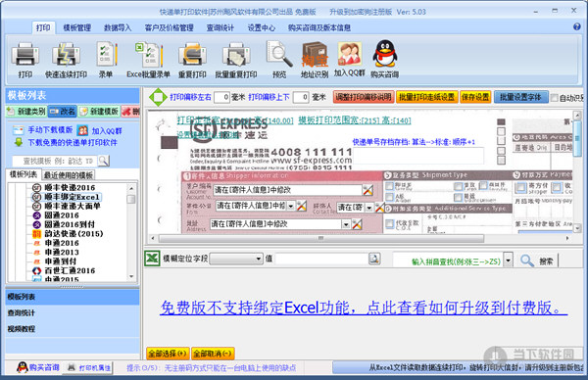The image size is (588, 380).
Task: Click the 调整打印偏移说明 button
Action: 363,97
